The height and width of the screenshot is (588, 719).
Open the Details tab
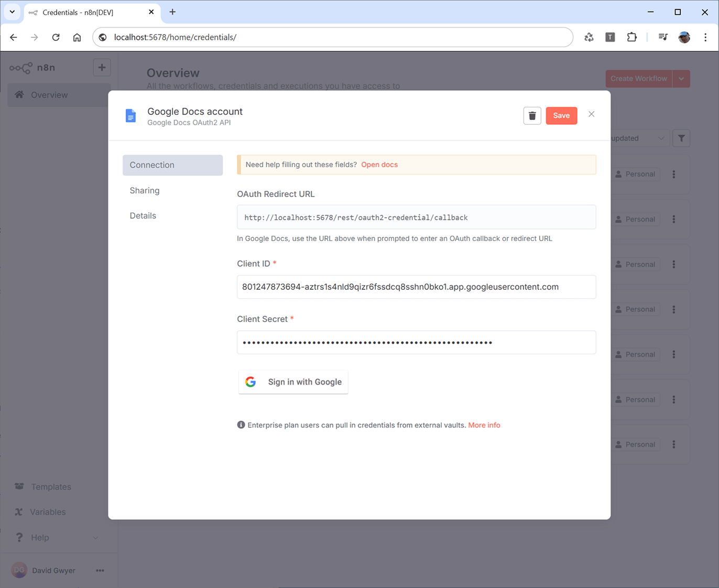tap(143, 216)
